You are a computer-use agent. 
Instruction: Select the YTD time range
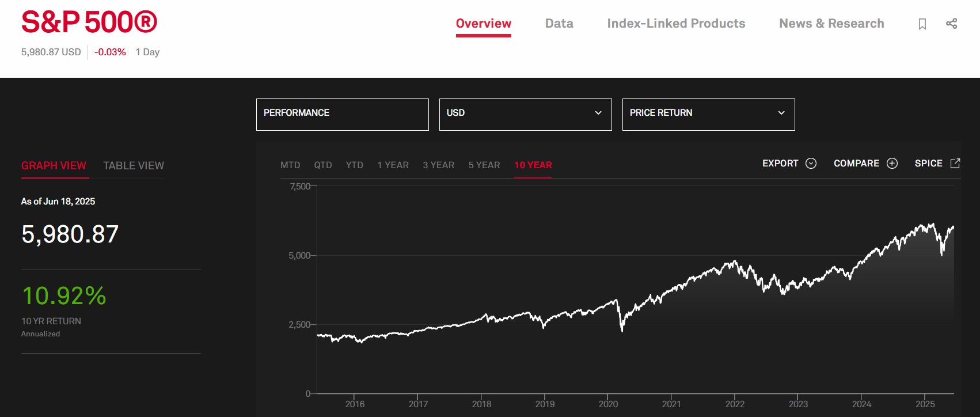(355, 165)
